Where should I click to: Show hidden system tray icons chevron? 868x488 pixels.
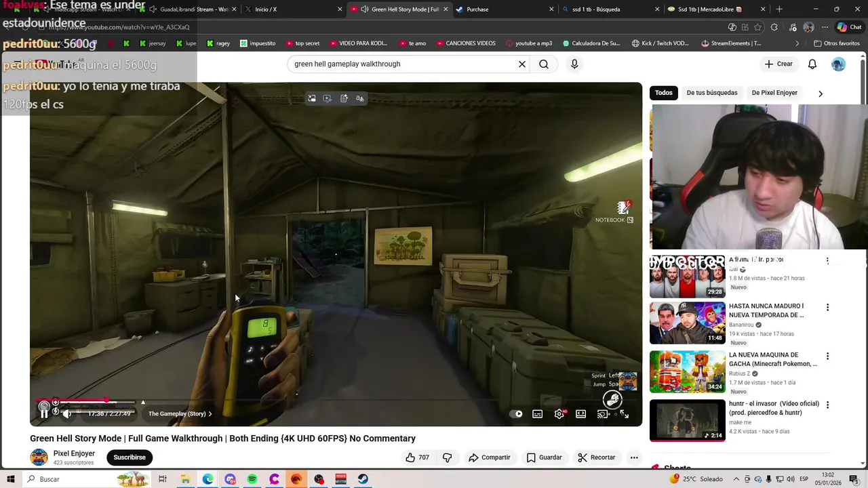(736, 479)
